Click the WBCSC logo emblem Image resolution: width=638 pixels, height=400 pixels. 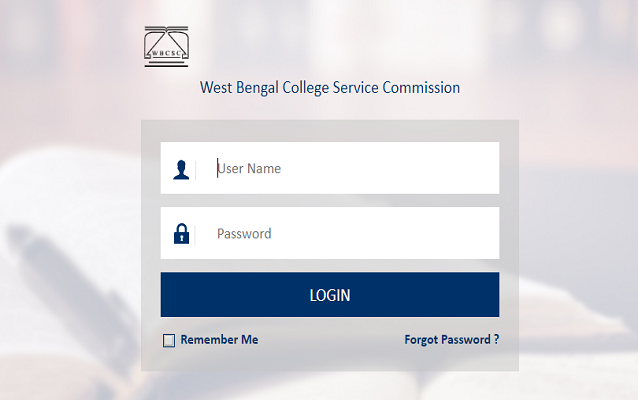coord(168,46)
